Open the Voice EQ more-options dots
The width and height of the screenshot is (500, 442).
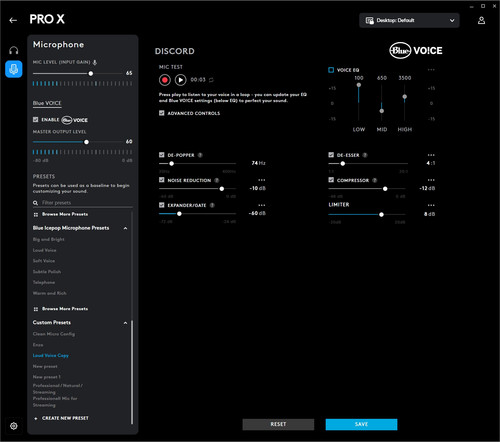431,70
